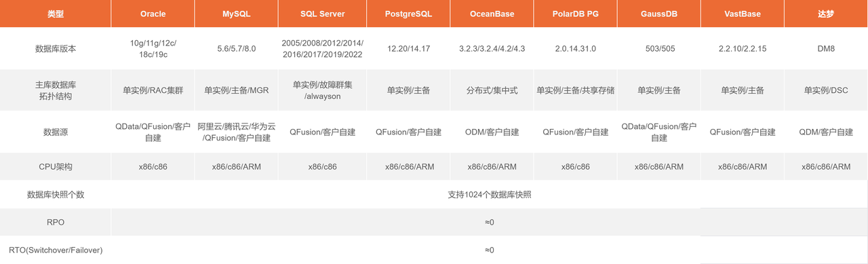Click the RPO row label

[x=56, y=222]
